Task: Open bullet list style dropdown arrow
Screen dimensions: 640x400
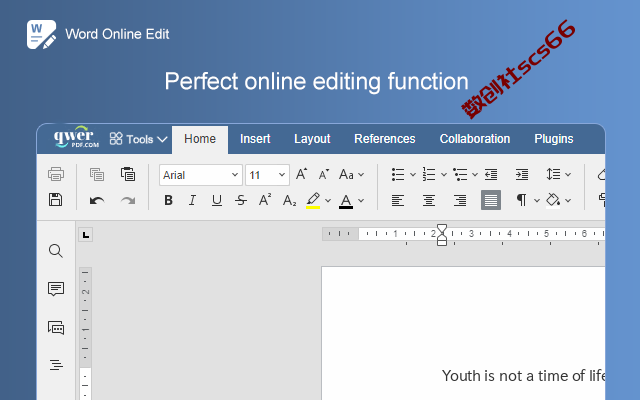Action: click(x=413, y=175)
